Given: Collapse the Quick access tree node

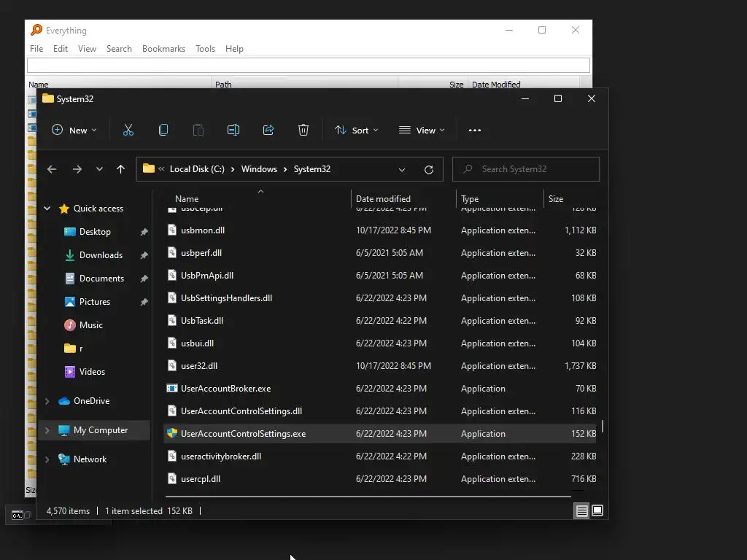Looking at the screenshot, I should [47, 208].
